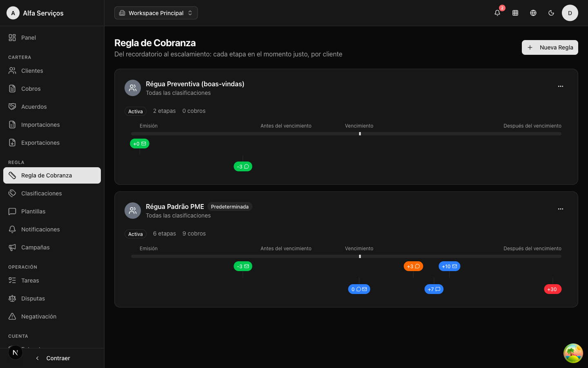588x368 pixels.
Task: Expand Workspace Principal selector
Action: [x=156, y=13]
